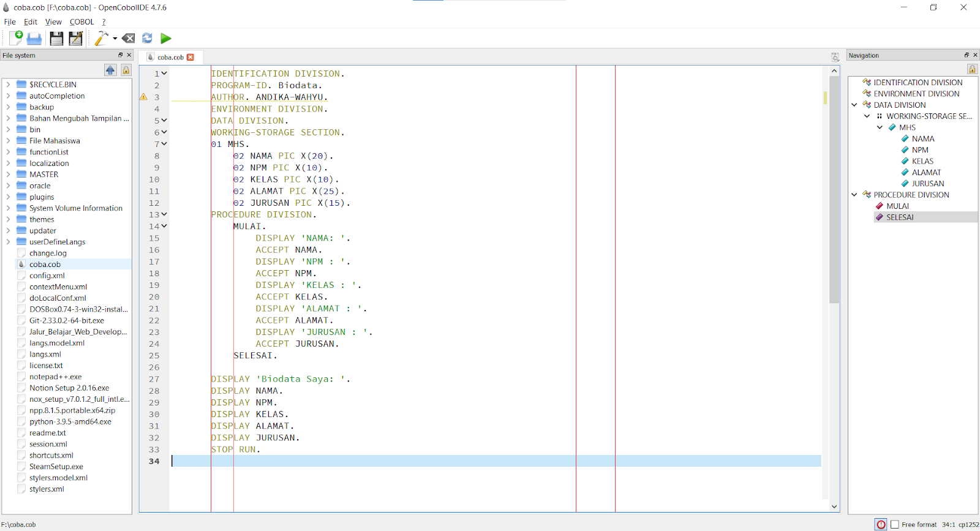
Task: Open the COBOL menu
Action: pos(81,21)
